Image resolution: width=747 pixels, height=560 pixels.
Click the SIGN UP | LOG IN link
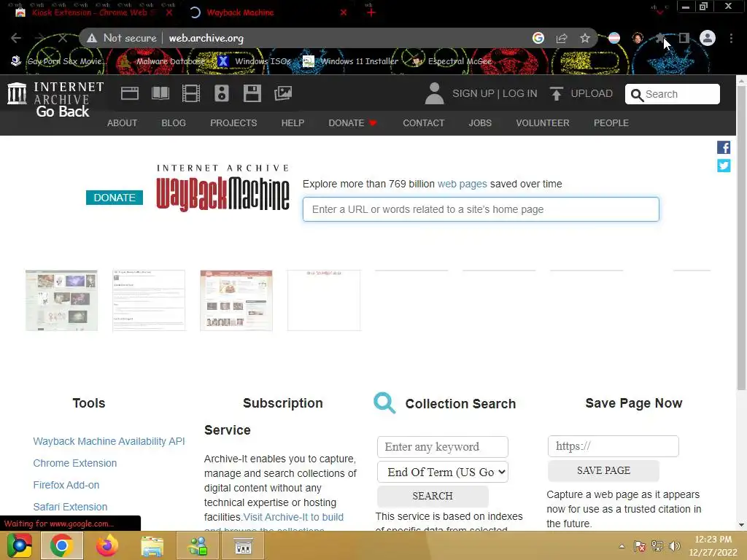coord(495,93)
